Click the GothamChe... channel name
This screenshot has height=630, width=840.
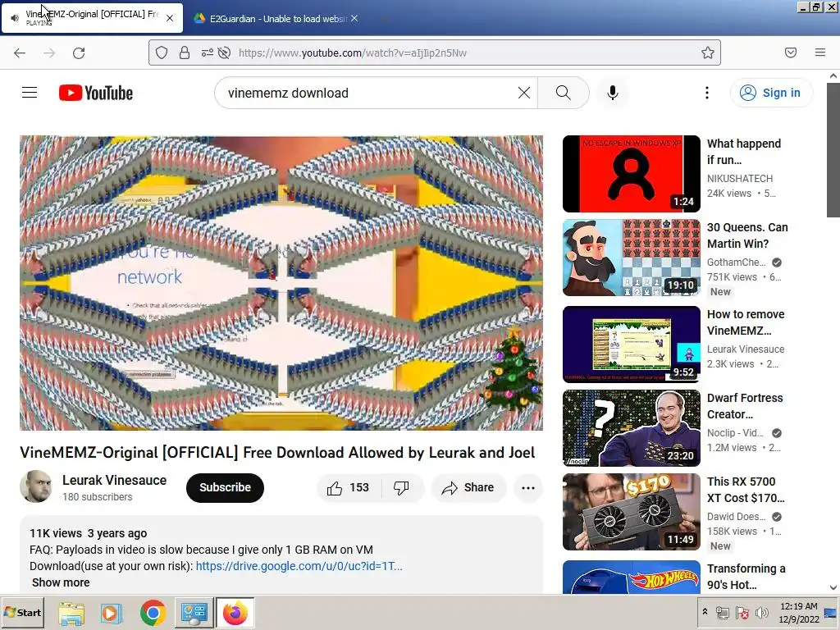point(737,262)
